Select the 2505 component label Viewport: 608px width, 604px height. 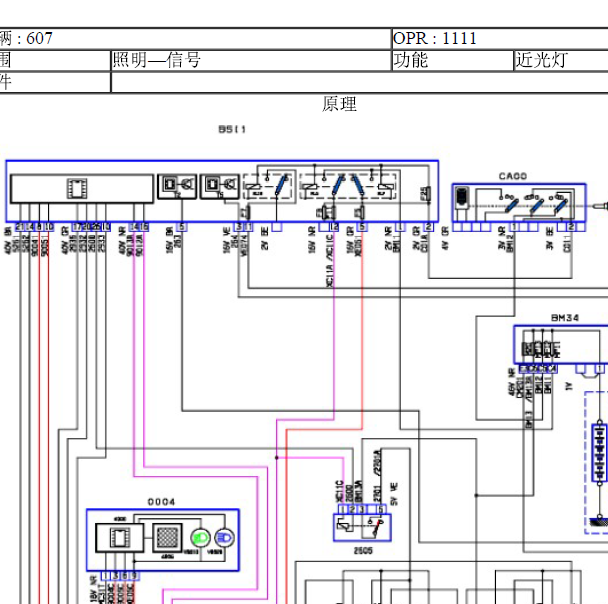pos(363,551)
